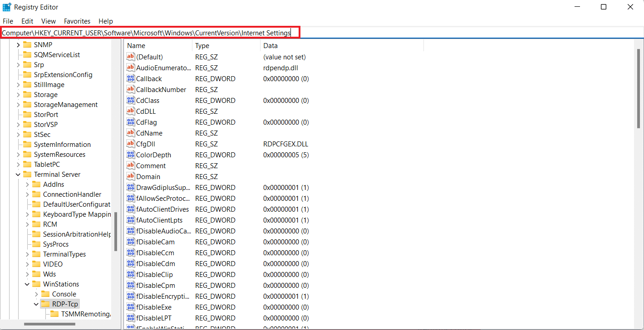Click the ColorDepth DWORD value icon
The image size is (644, 330).
(131, 155)
